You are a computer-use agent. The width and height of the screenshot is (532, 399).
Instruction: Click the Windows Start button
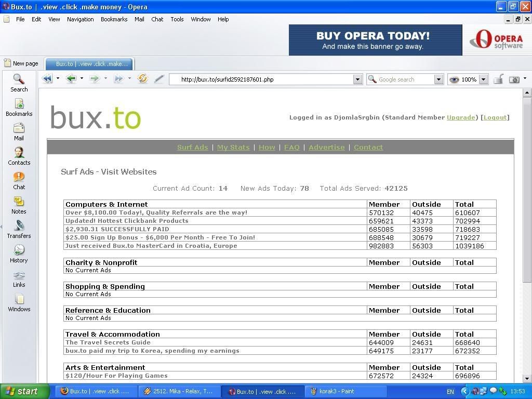24,391
